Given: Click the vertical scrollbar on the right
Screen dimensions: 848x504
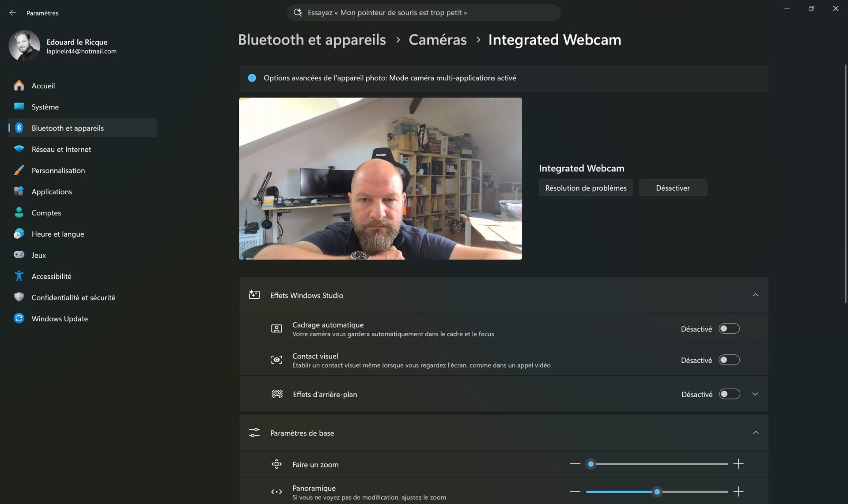Looking at the screenshot, I should [x=845, y=184].
